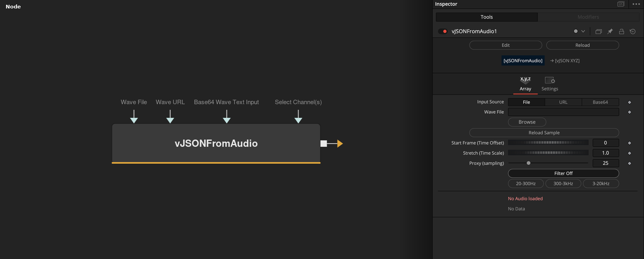The width and height of the screenshot is (644, 259).
Task: Click the highlighted [vJSONFromAudio] label
Action: 523,61
